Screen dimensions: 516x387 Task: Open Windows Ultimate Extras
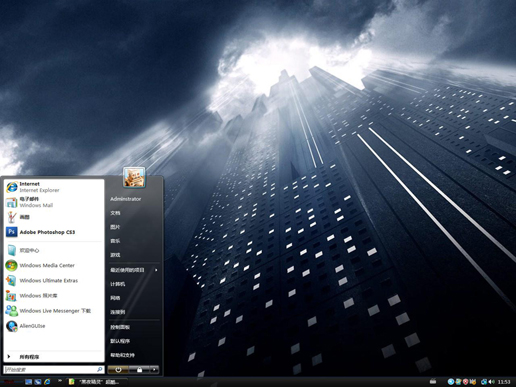54,280
